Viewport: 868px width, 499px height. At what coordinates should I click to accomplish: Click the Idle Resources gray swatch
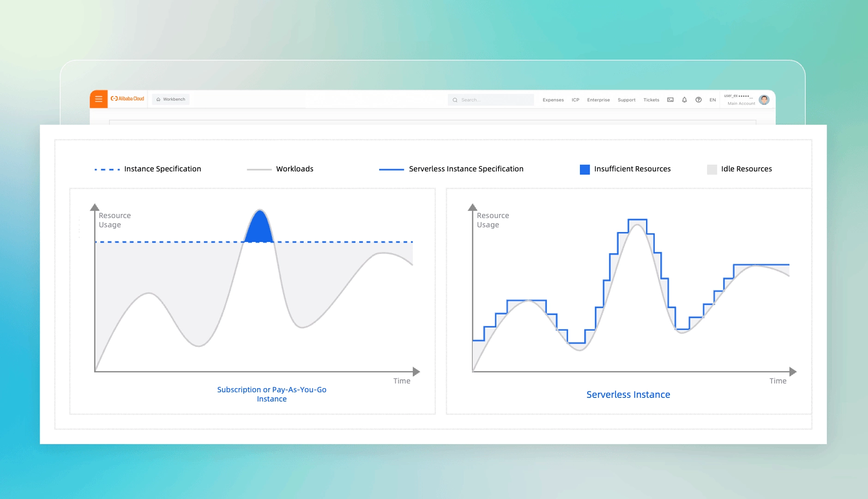(x=712, y=170)
